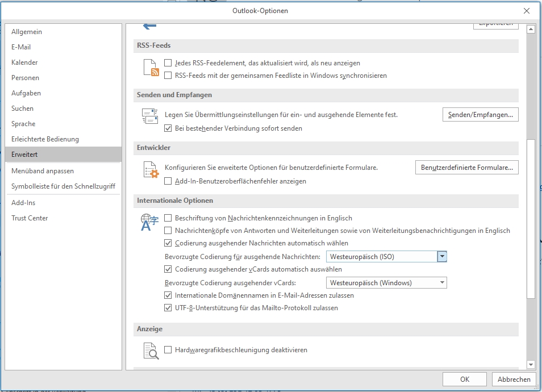This screenshot has width=542, height=392.
Task: Click the Abbrechen button
Action: (514, 379)
